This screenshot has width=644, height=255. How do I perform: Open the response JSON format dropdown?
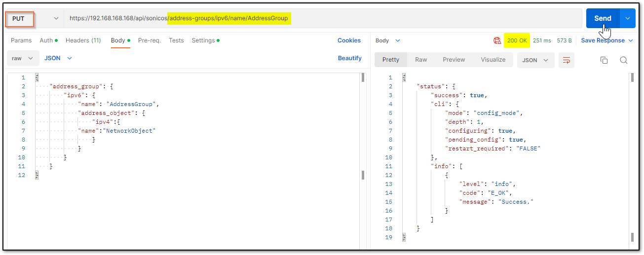535,60
